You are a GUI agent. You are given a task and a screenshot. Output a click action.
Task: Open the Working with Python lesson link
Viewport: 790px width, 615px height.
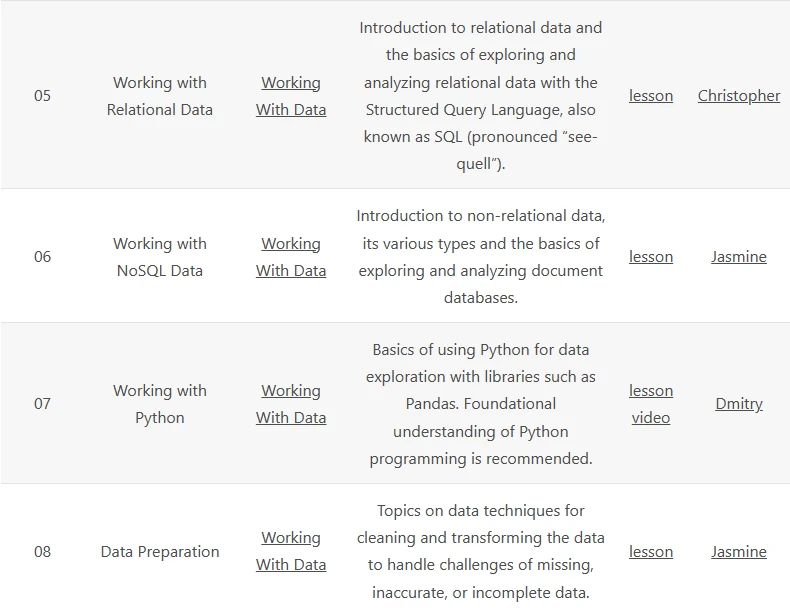pos(650,390)
